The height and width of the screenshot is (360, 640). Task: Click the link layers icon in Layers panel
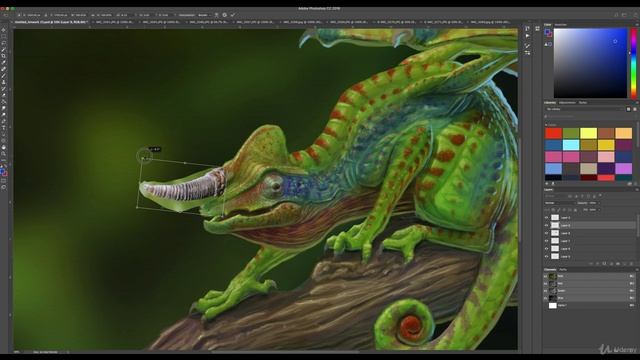pos(591,264)
